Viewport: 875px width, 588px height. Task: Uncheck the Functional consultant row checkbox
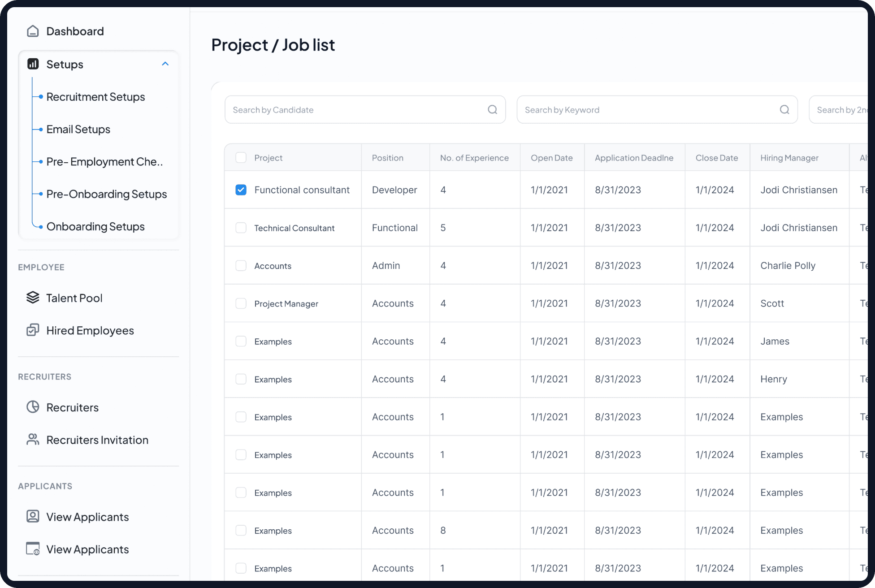point(241,190)
